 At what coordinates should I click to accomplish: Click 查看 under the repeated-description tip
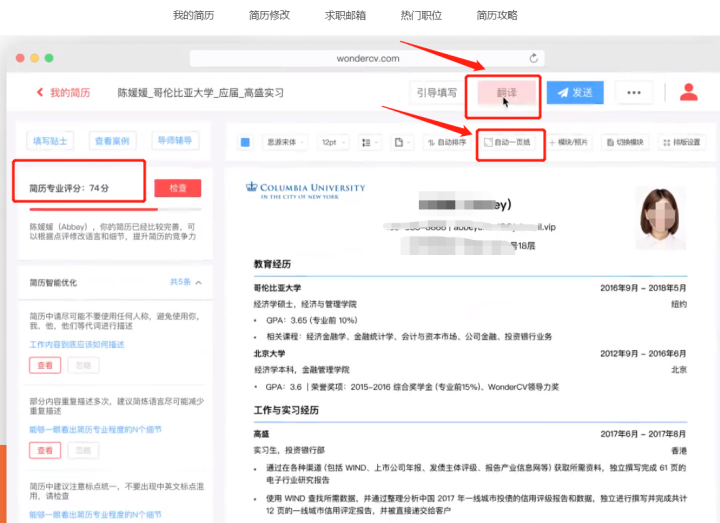45,450
